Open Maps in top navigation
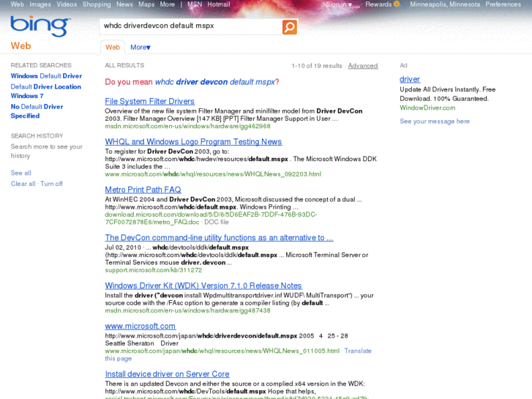Viewport: 532px width, 399px height. click(x=146, y=4)
